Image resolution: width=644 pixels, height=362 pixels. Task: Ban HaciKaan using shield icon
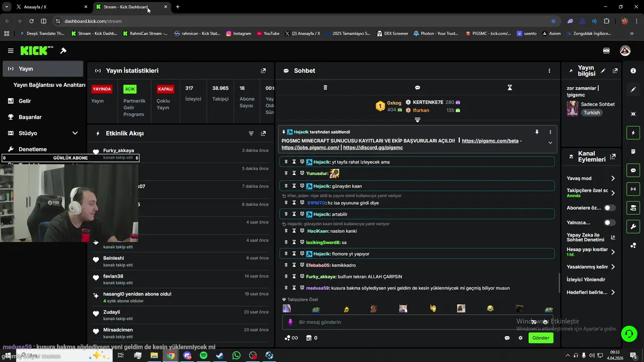pyautogui.click(x=302, y=231)
